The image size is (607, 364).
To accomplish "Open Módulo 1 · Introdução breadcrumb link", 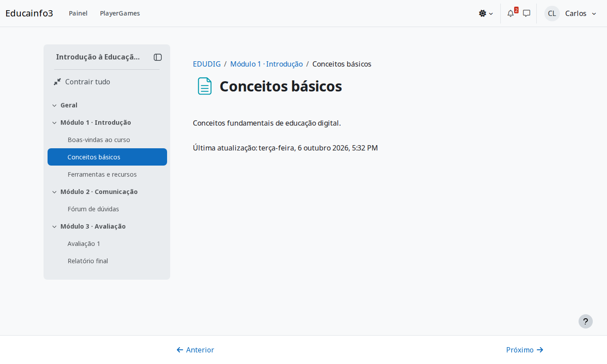I will pos(267,64).
